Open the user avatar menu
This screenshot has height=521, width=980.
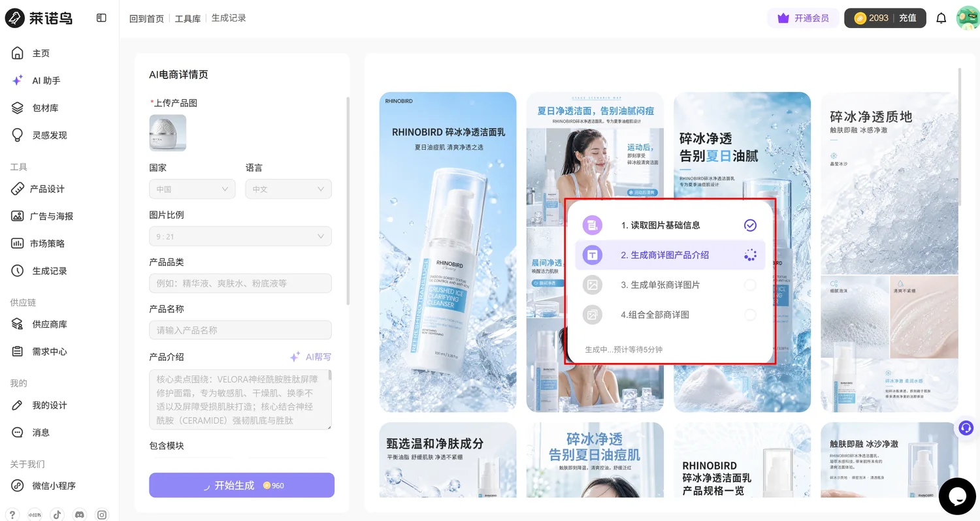(968, 18)
